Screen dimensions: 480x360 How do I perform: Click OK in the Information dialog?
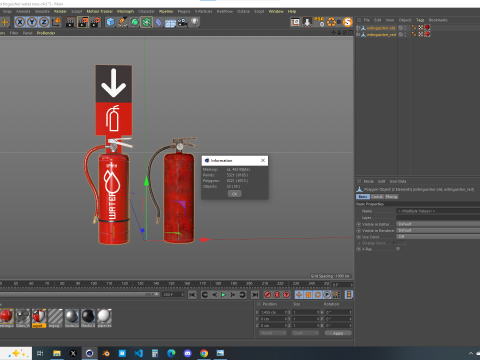pyautogui.click(x=235, y=194)
